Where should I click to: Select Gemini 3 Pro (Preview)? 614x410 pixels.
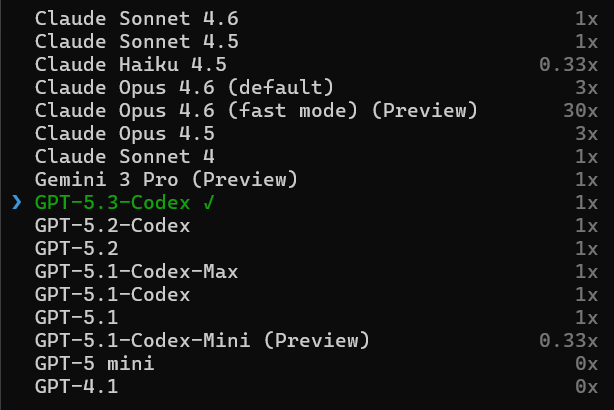coord(166,180)
